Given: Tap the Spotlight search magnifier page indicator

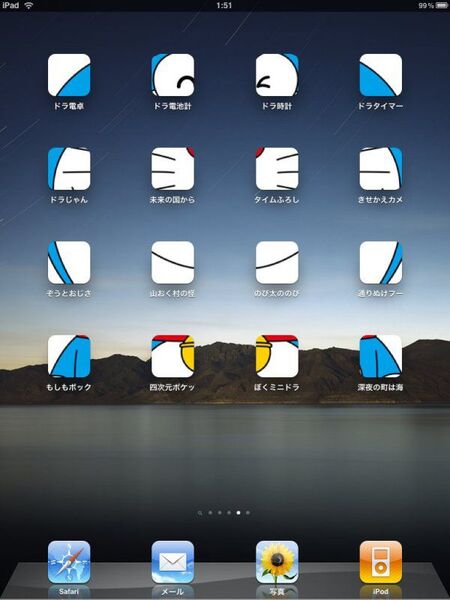Looking at the screenshot, I should click(x=200, y=513).
